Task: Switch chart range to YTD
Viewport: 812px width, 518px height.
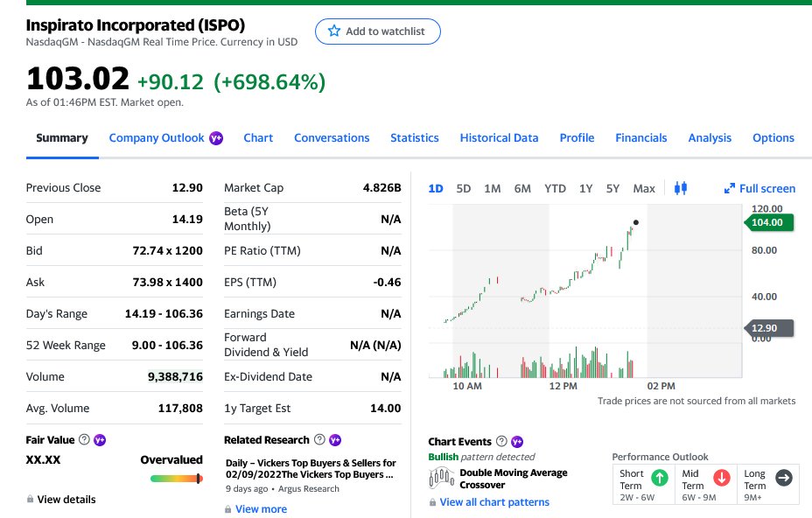Action: 555,188
